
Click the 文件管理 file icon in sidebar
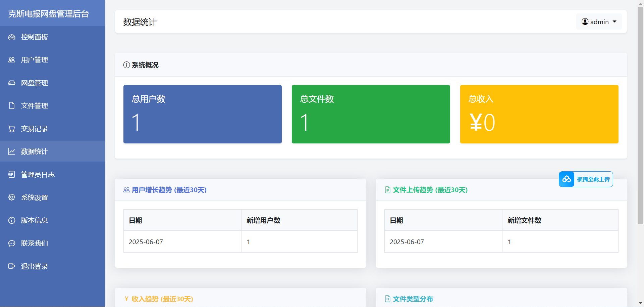point(12,105)
